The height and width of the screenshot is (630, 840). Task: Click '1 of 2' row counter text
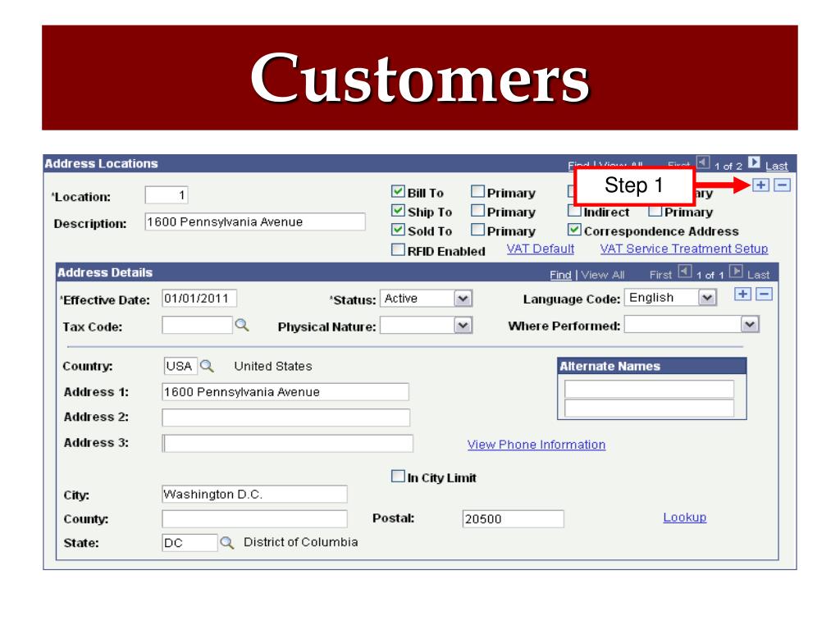[x=728, y=166]
